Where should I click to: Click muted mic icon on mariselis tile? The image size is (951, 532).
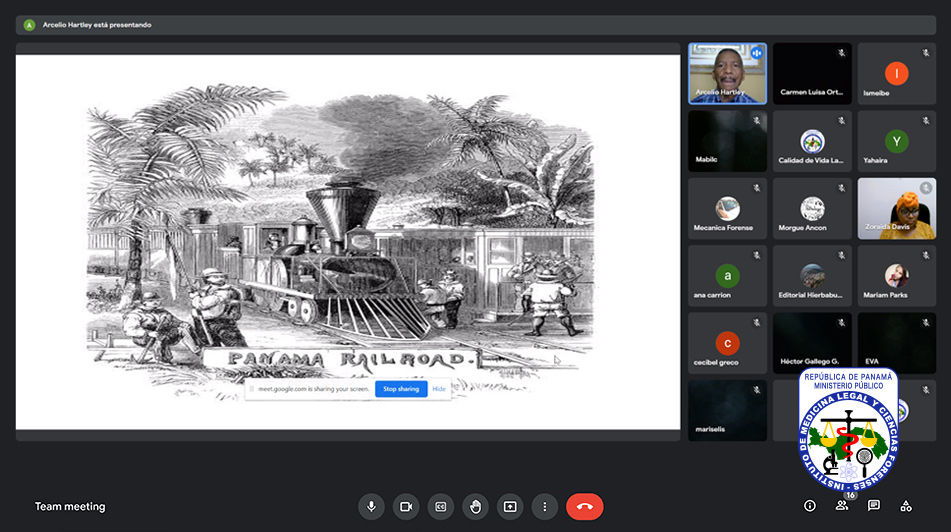tap(756, 390)
